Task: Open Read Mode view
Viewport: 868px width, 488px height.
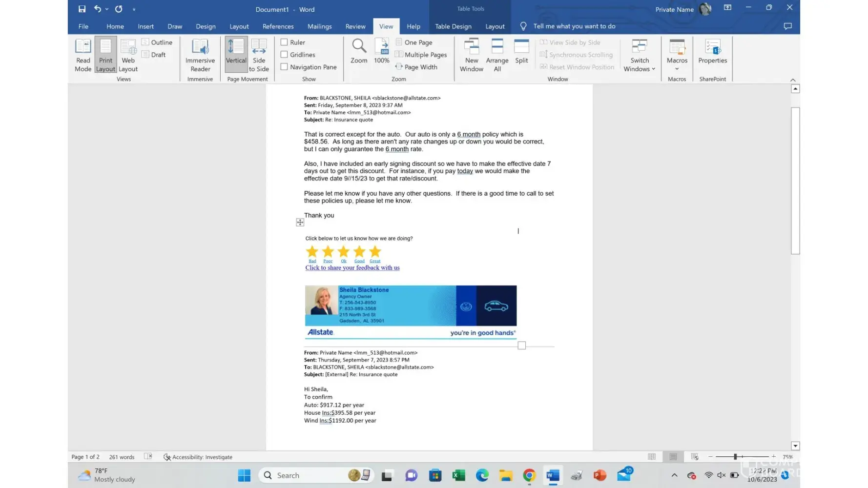Action: click(x=83, y=55)
